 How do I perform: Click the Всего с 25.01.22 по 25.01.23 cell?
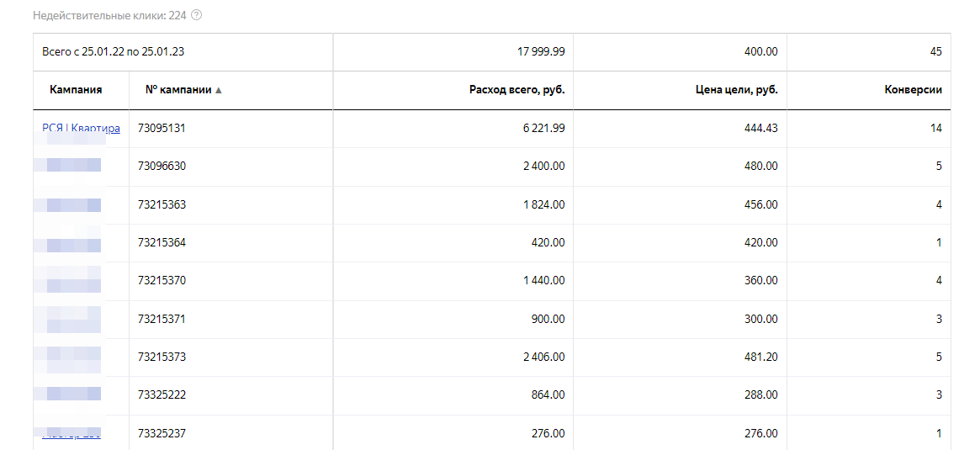[113, 52]
